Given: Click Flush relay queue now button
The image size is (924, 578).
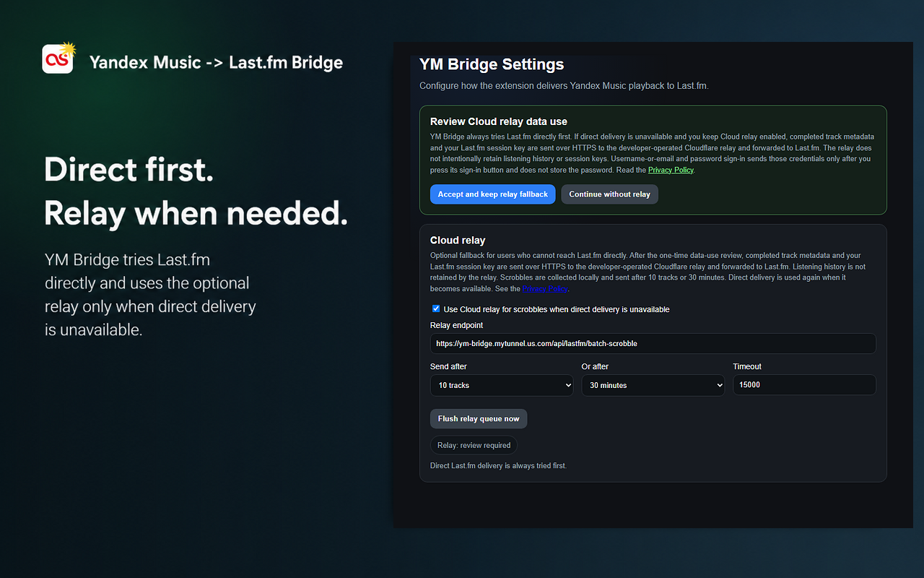Looking at the screenshot, I should (x=479, y=419).
